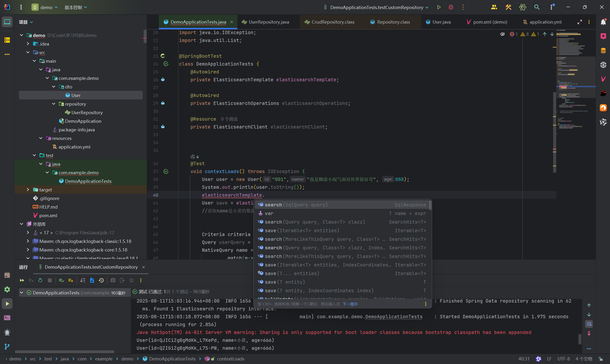Open the Services gear tool window

tap(7, 289)
